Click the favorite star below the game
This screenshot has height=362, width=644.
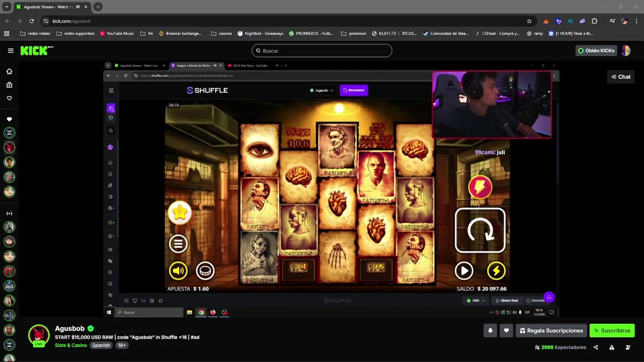[160, 301]
